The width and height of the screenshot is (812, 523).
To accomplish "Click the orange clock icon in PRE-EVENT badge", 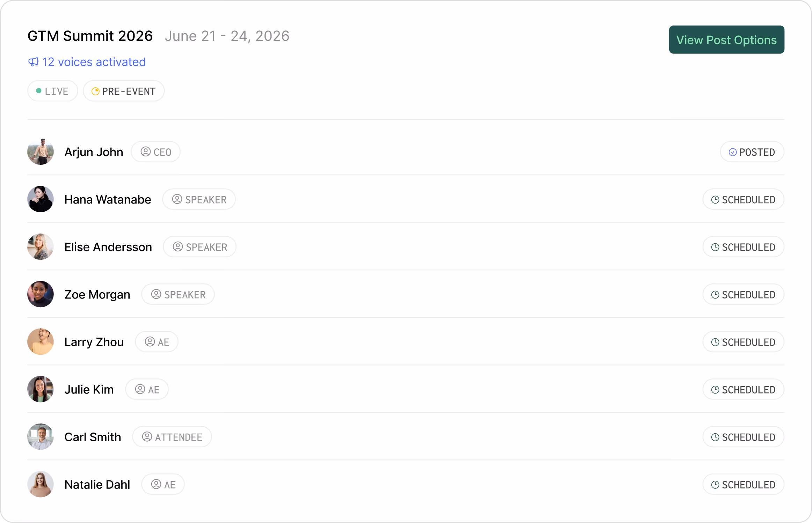I will [95, 91].
